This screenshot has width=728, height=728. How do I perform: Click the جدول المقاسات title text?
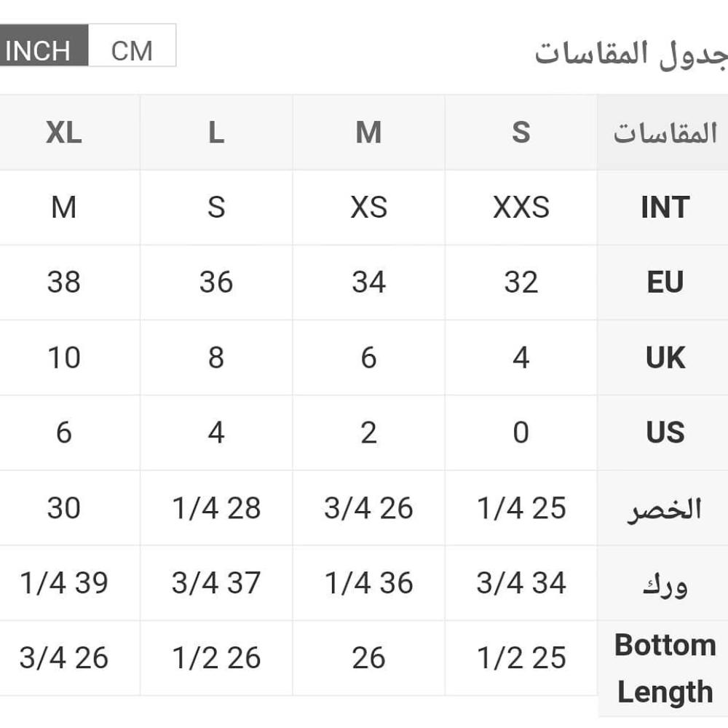click(x=630, y=55)
